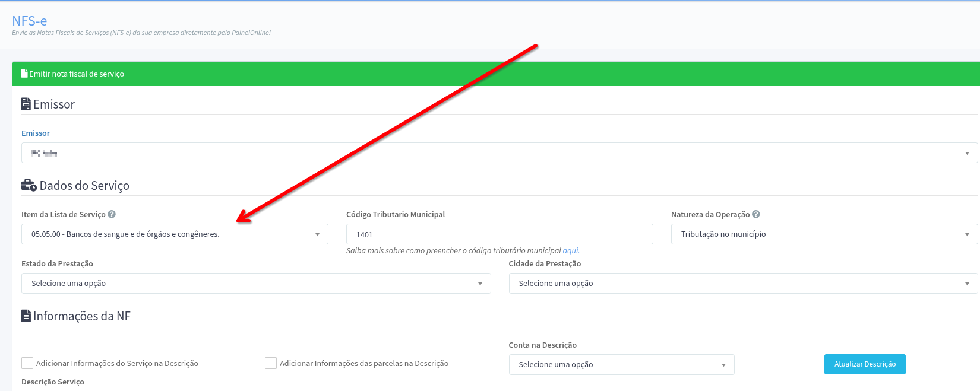
Task: Click the help icon beside Item da Lista de Serviço
Action: 112,214
